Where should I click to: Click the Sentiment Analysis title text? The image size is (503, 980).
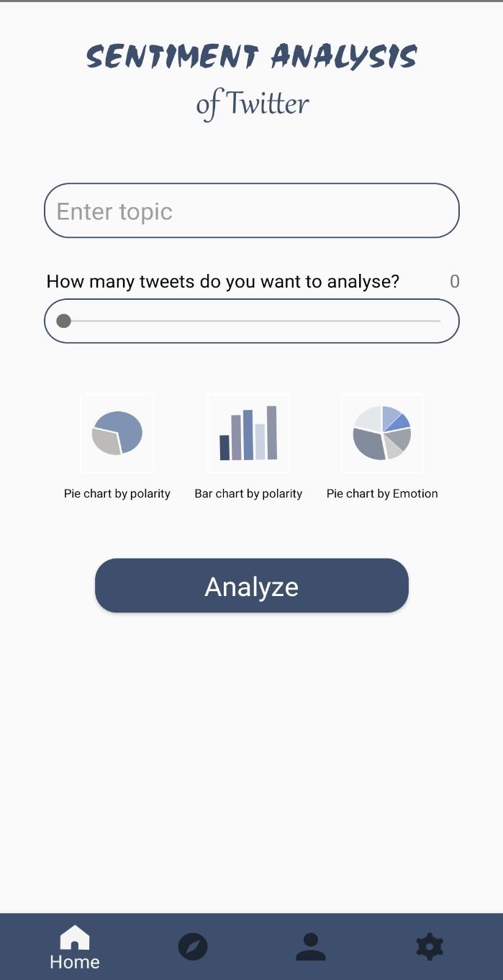(x=252, y=56)
